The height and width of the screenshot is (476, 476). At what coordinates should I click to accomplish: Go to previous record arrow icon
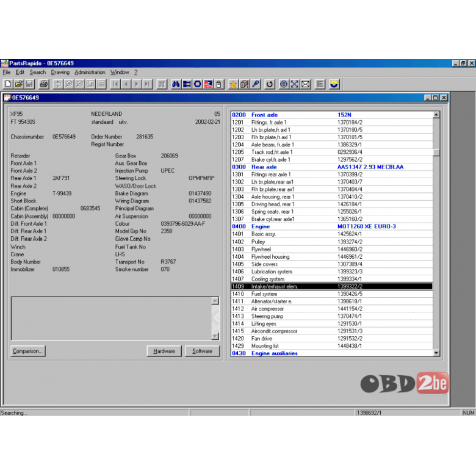click(x=126, y=84)
